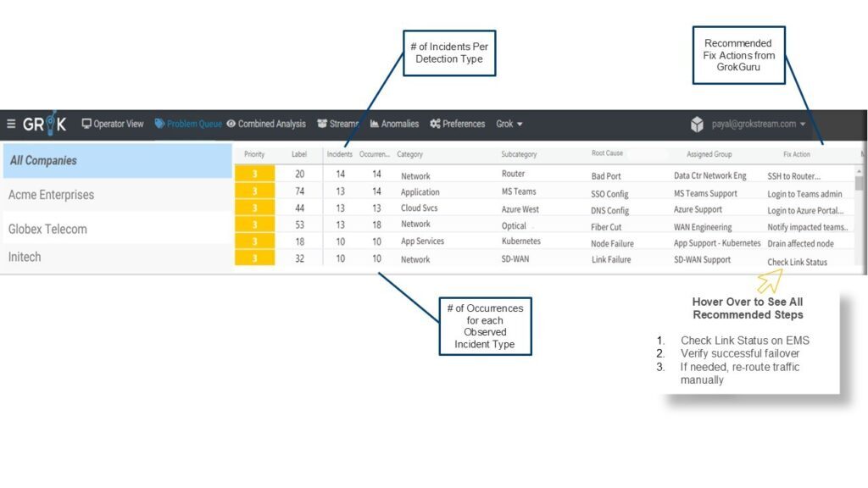
Task: Click the Cloud Svcs category cell
Action: tap(419, 208)
